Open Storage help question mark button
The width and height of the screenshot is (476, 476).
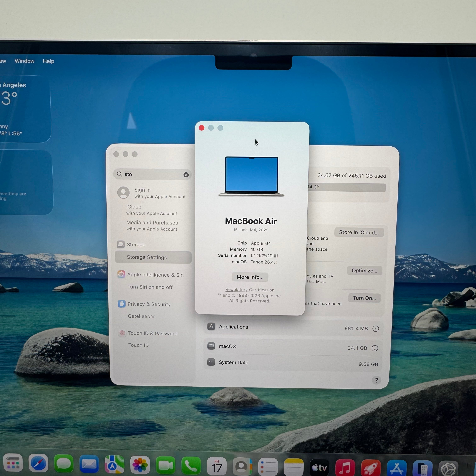[377, 380]
